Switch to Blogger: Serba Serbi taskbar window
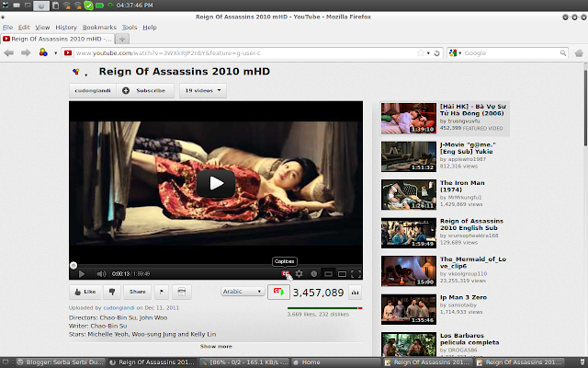The height and width of the screenshot is (368, 588). 61,362
